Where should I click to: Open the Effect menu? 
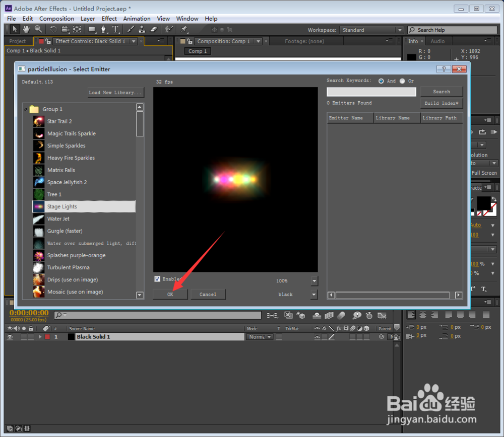[109, 19]
